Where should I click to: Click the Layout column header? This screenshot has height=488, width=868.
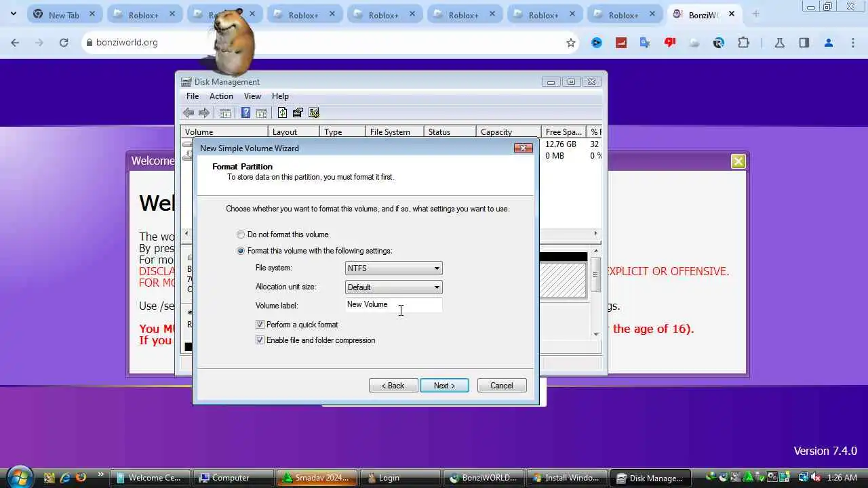293,132
